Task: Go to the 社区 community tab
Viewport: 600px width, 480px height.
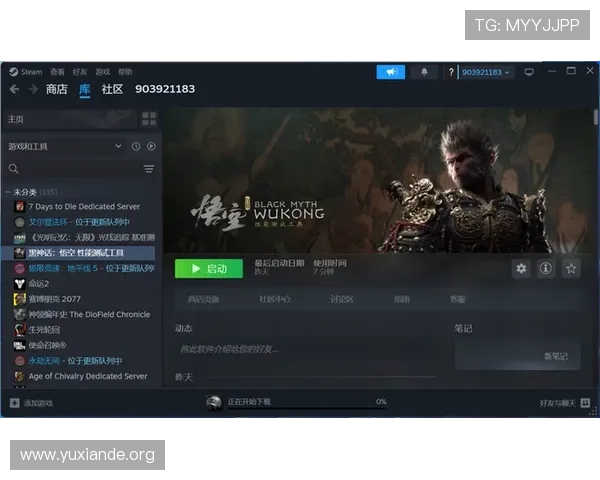Action: 112,89
